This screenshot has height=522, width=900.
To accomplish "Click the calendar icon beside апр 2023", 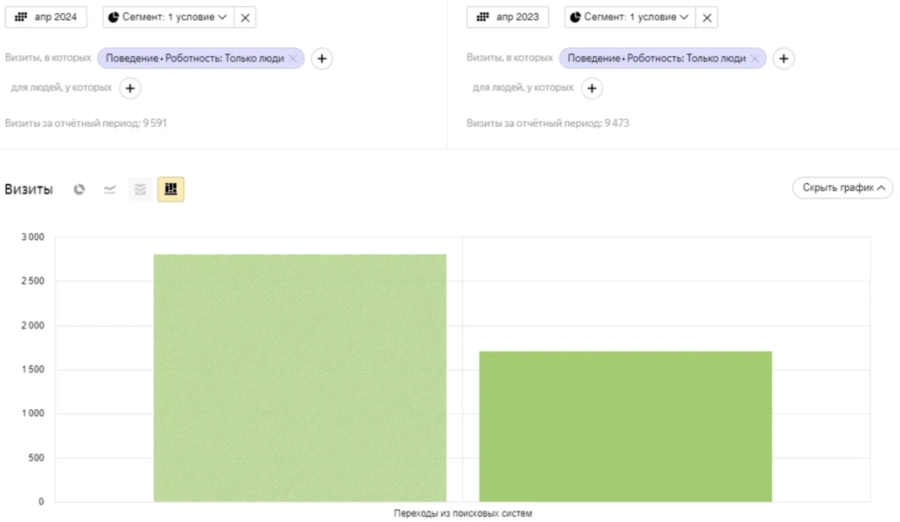I will (x=483, y=17).
